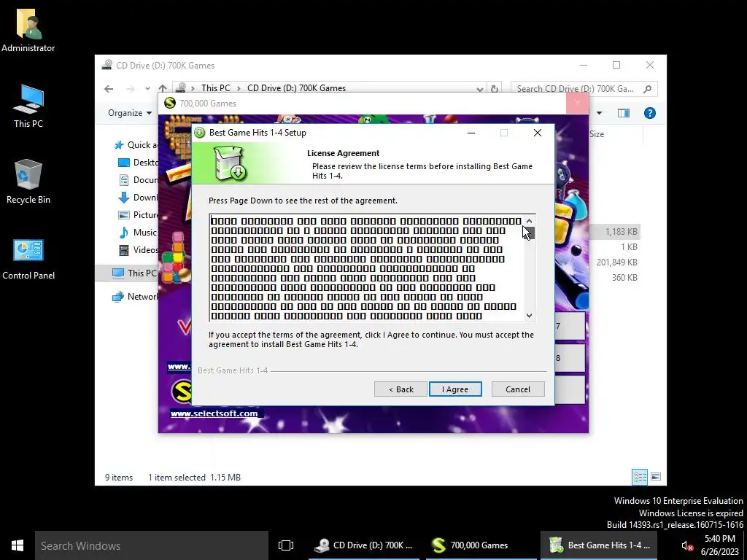Click the search magnifier icon in Explorer
This screenshot has width=747, height=560.
click(x=648, y=88)
